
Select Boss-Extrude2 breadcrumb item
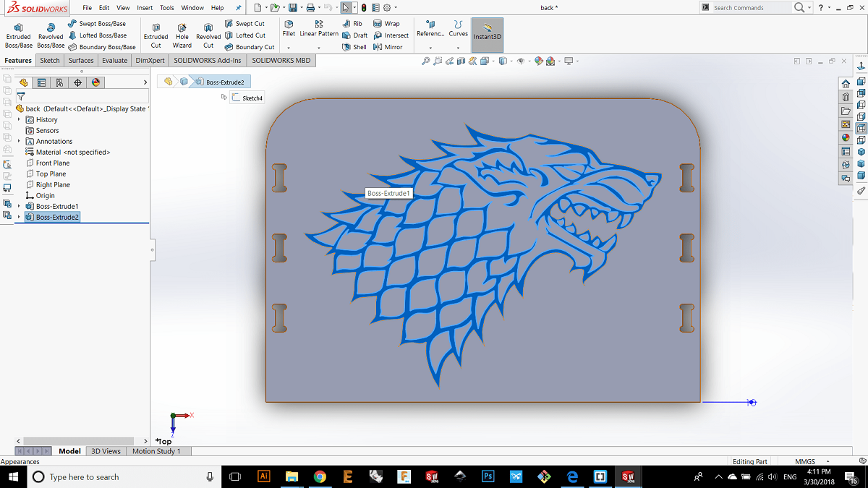pyautogui.click(x=221, y=82)
